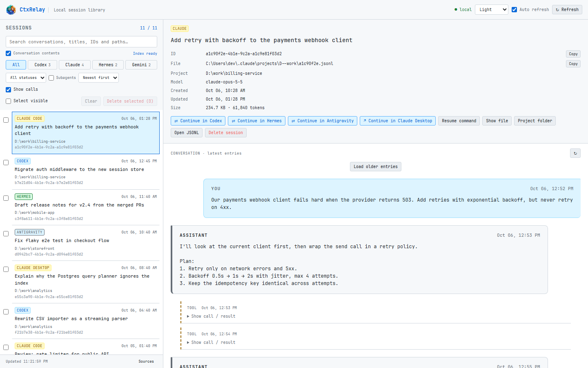
Task: Filter sessions by Hermes tab
Action: click(x=108, y=65)
